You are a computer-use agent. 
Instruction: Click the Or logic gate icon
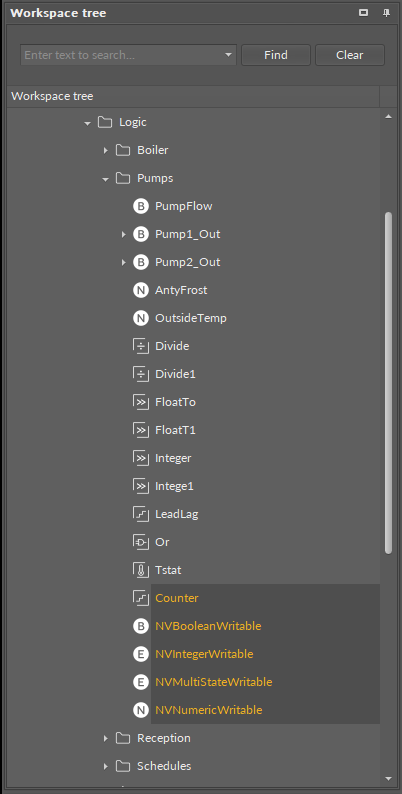click(140, 542)
